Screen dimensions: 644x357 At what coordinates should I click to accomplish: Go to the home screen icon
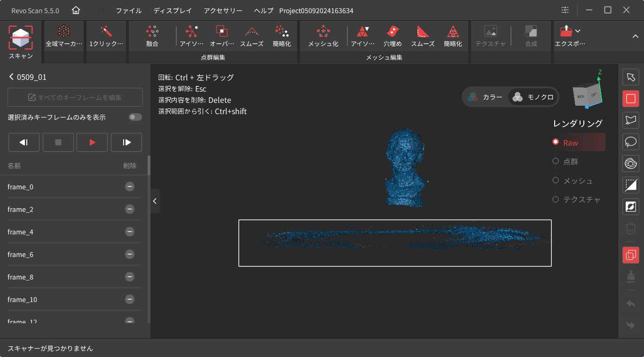pos(76,10)
